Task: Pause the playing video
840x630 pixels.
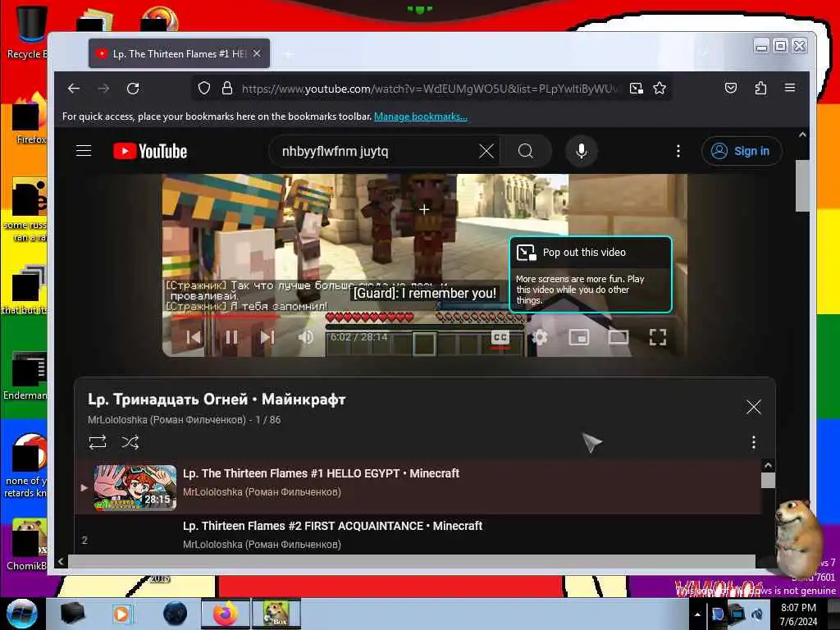Action: coord(231,337)
